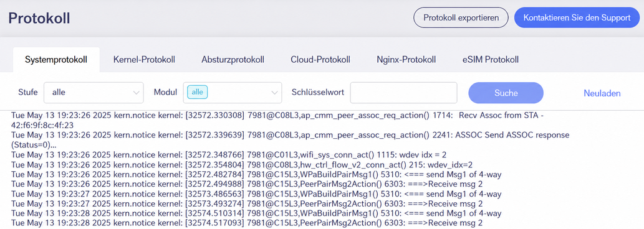Click log line with timestamp 32574.510314

click(256, 213)
